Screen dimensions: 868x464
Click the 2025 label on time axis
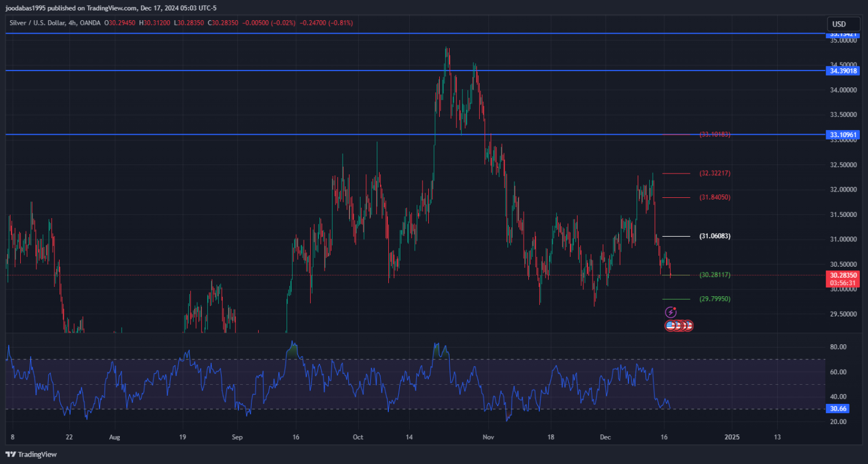[x=732, y=437]
